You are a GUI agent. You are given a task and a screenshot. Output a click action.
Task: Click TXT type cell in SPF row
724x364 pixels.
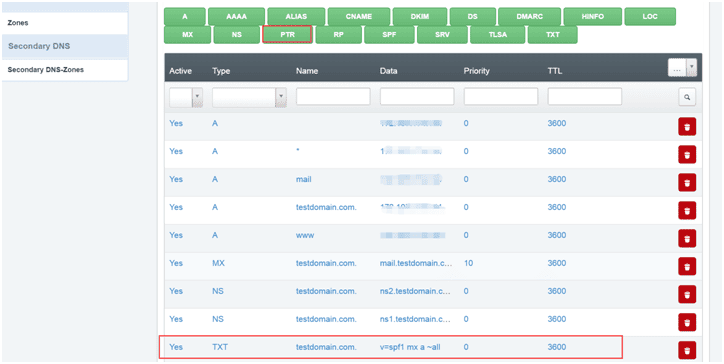[219, 347]
